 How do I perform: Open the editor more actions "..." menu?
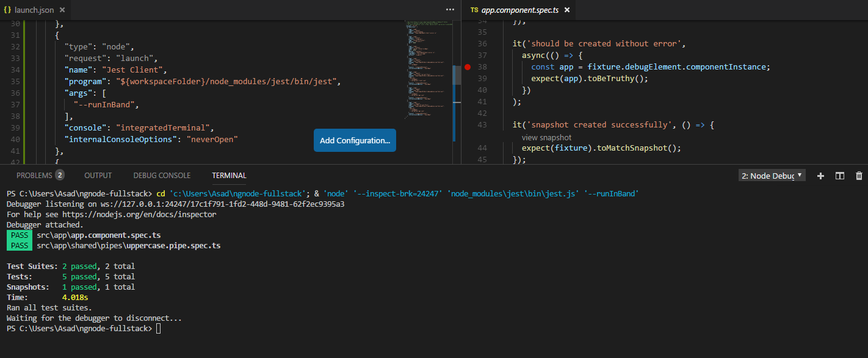[x=450, y=9]
